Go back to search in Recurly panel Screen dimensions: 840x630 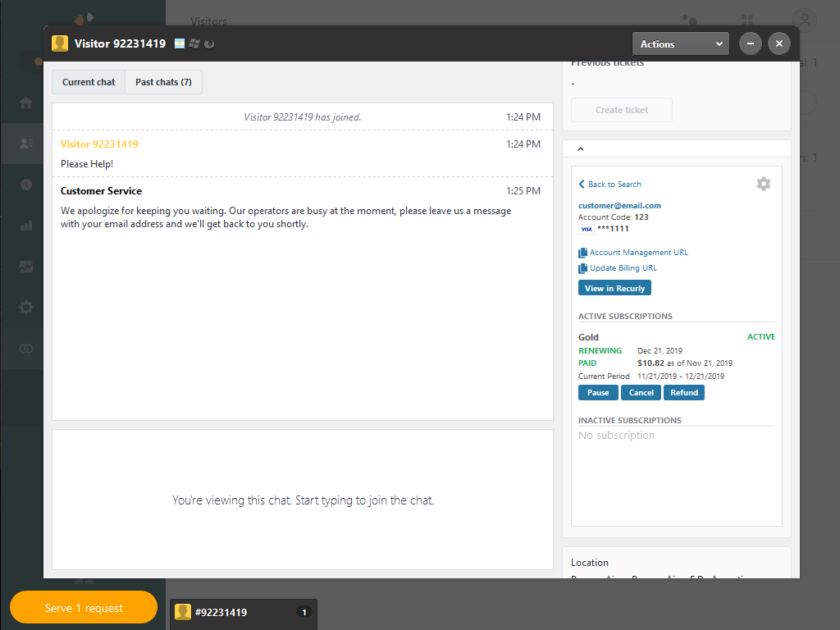pos(609,185)
